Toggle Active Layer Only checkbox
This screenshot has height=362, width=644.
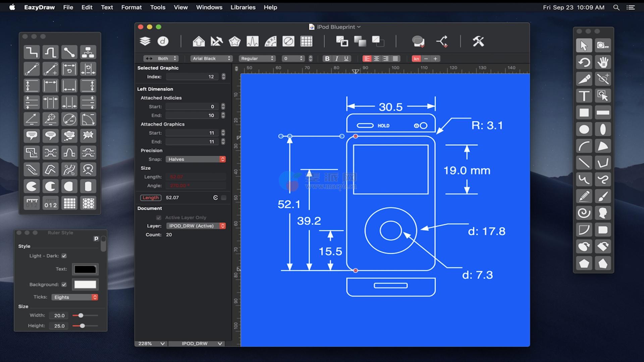click(159, 218)
